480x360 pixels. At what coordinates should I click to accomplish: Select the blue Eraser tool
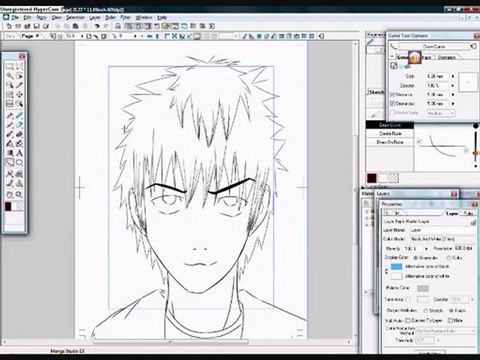tap(19, 125)
